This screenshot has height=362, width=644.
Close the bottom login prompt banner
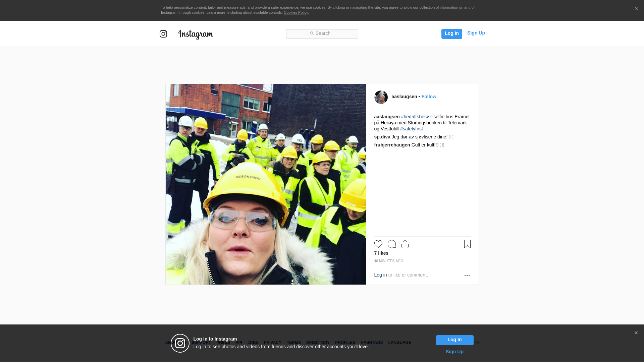(x=636, y=333)
